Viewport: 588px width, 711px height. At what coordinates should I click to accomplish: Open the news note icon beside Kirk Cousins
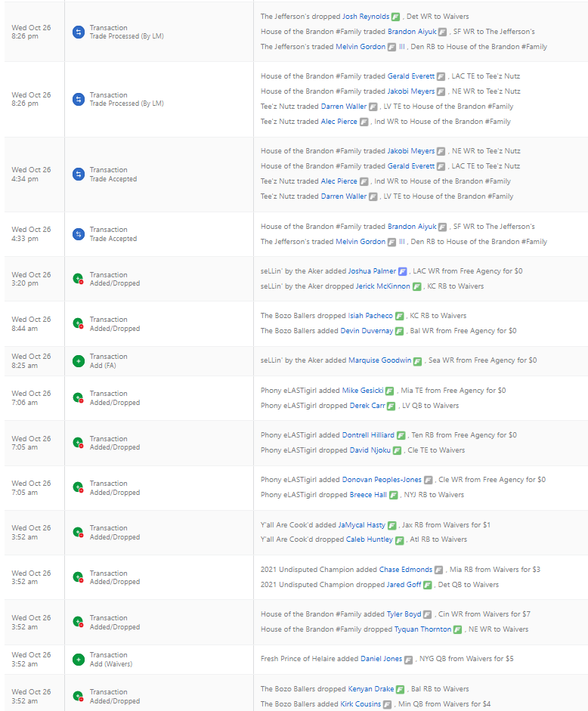tap(387, 704)
